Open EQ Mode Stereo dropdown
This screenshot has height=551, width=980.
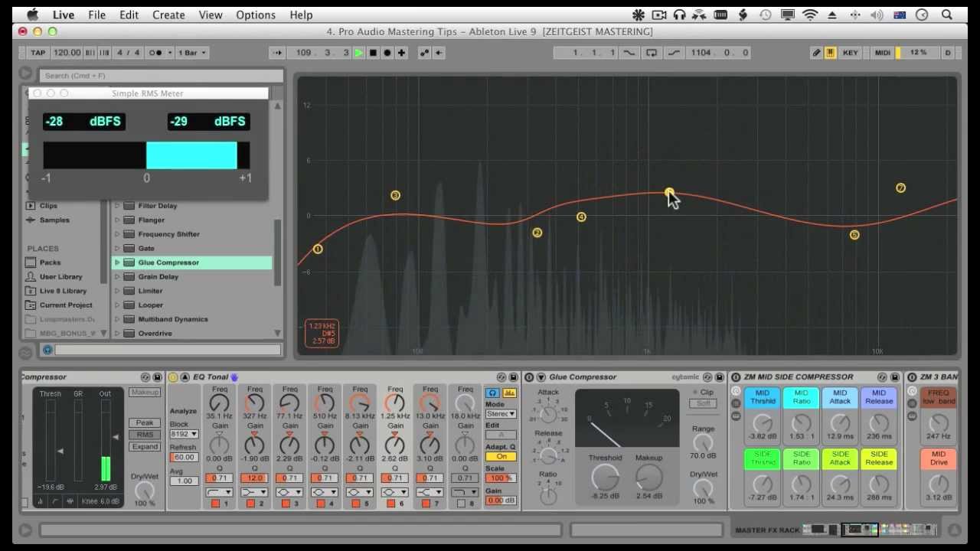[x=501, y=414]
